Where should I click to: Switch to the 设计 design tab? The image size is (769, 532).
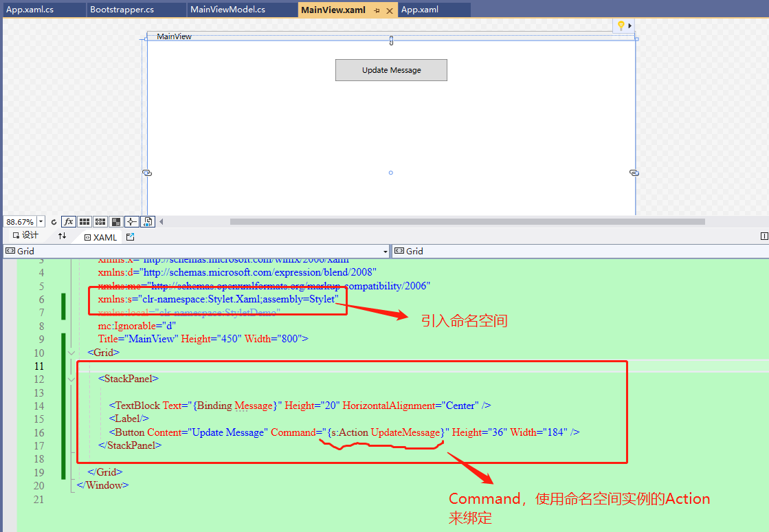pyautogui.click(x=25, y=236)
